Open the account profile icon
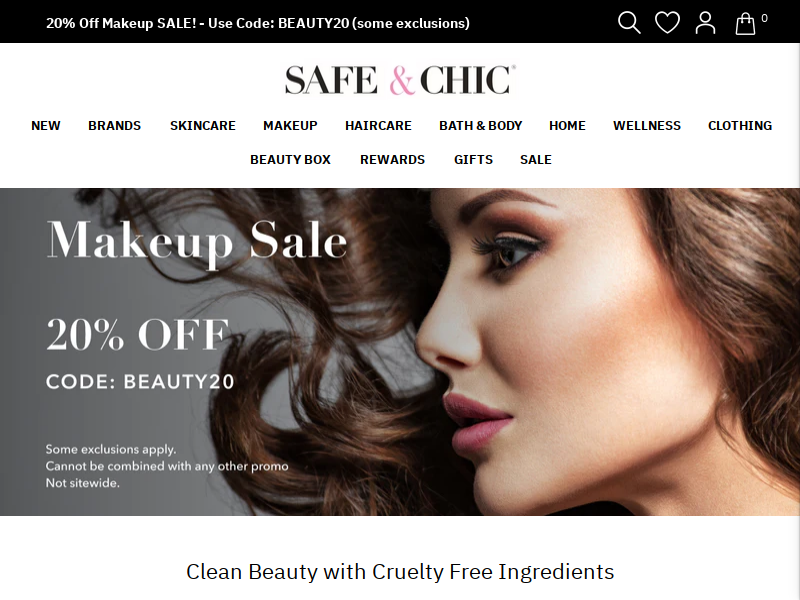The width and height of the screenshot is (800, 600). pyautogui.click(x=706, y=23)
